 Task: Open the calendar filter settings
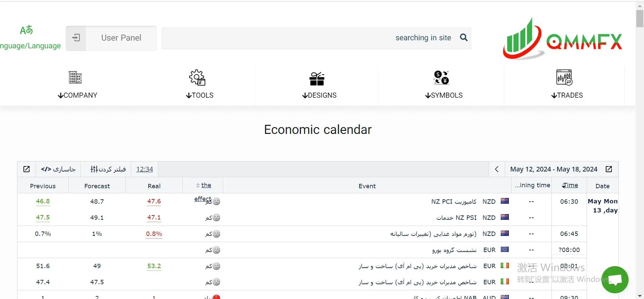[x=108, y=169]
